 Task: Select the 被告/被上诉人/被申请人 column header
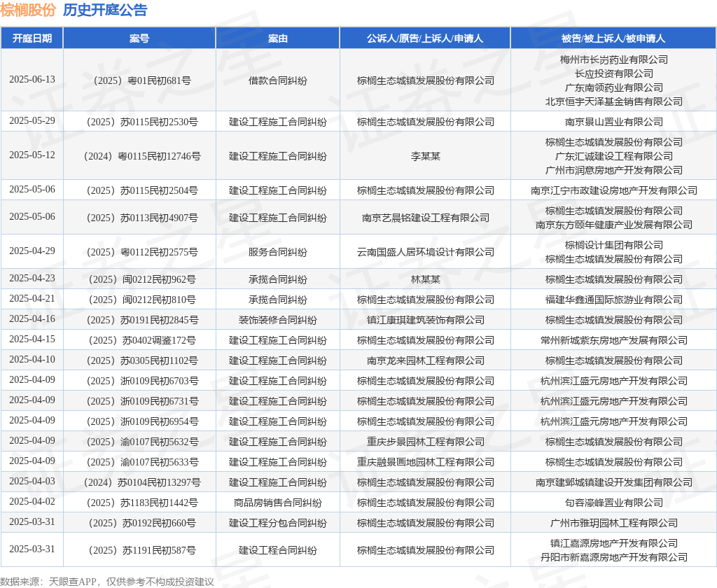[x=613, y=38]
